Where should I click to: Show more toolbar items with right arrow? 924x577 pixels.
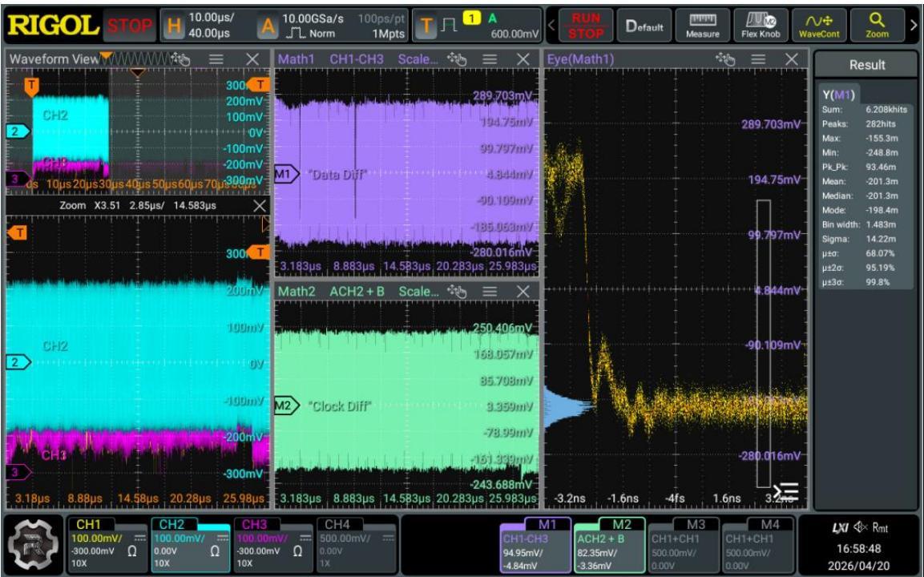pos(914,26)
